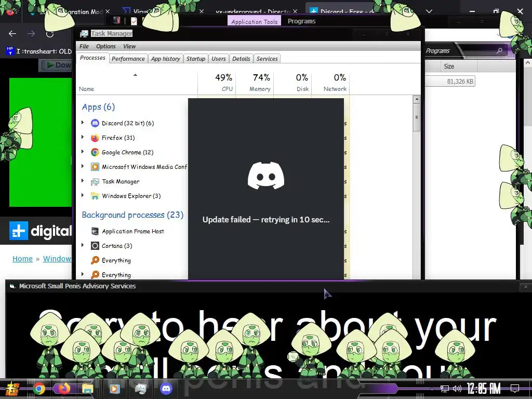Click the Firefox icon in Task Manager apps list

click(95, 138)
